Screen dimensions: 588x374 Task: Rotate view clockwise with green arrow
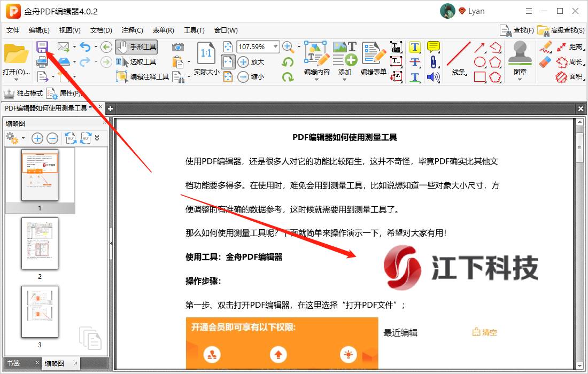(288, 76)
